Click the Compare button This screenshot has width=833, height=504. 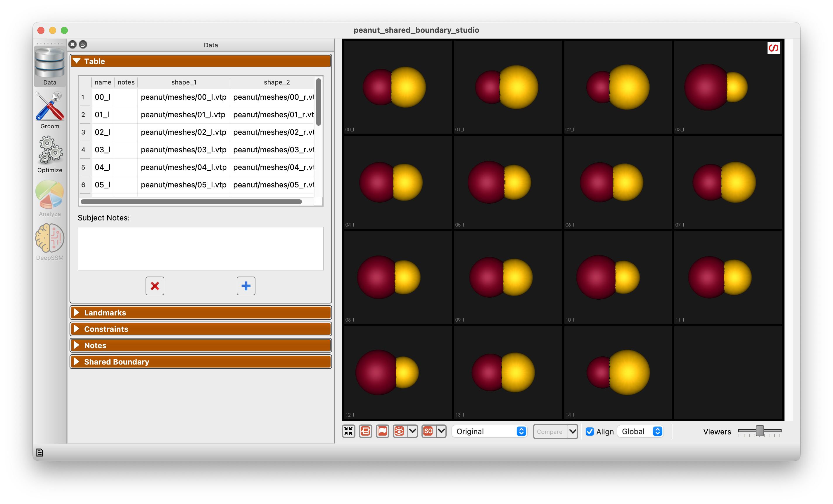[550, 432]
